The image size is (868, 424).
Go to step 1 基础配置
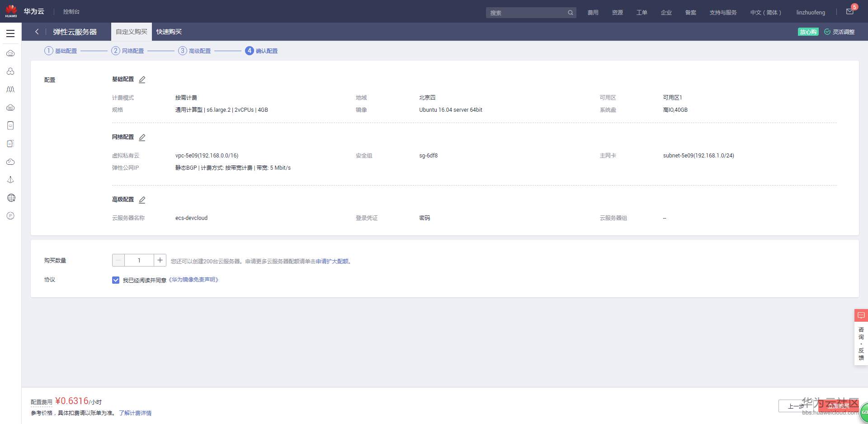pyautogui.click(x=61, y=51)
